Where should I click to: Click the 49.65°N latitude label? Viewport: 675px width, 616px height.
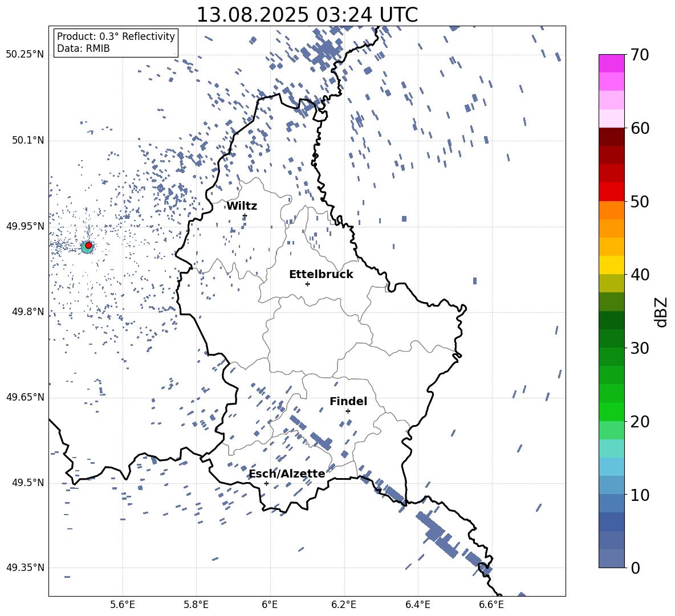[25, 397]
